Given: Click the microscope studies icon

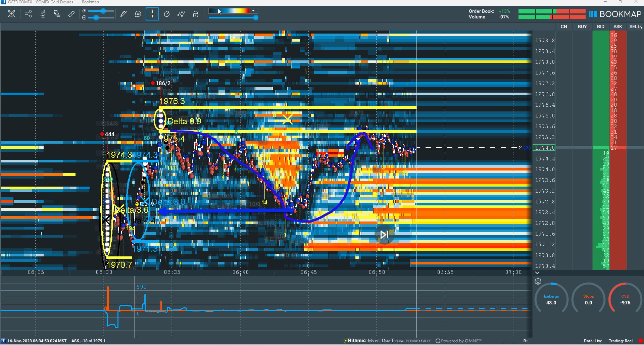Looking at the screenshot, I should click(x=43, y=14).
